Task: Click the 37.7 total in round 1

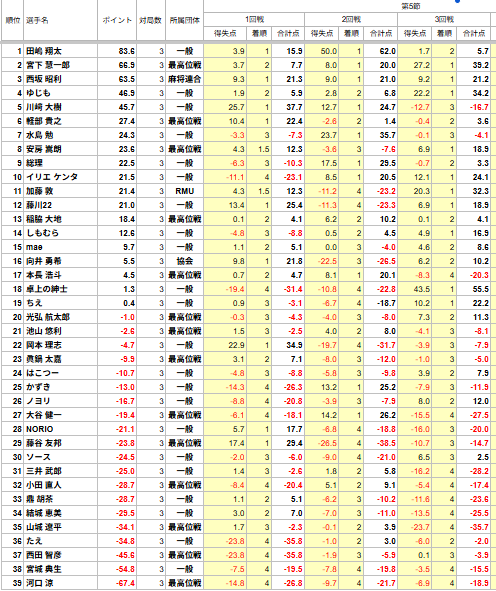Action: coord(294,107)
